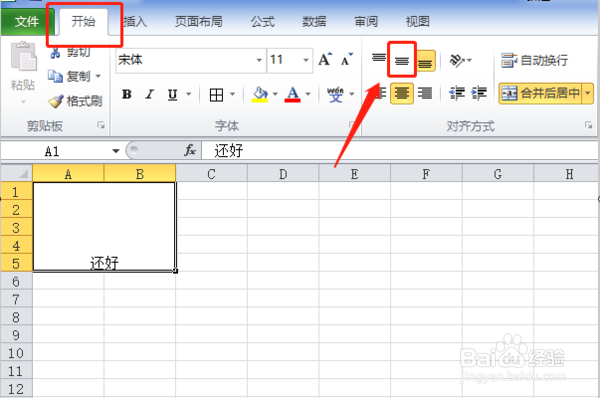Select column F header
Viewport: 600px width, 398px height.
426,174
